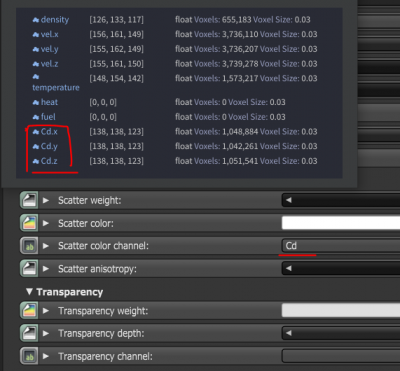Screen dimensions: 400x371
Task: Click the cloud icon beside fuel
Action: click(x=36, y=117)
